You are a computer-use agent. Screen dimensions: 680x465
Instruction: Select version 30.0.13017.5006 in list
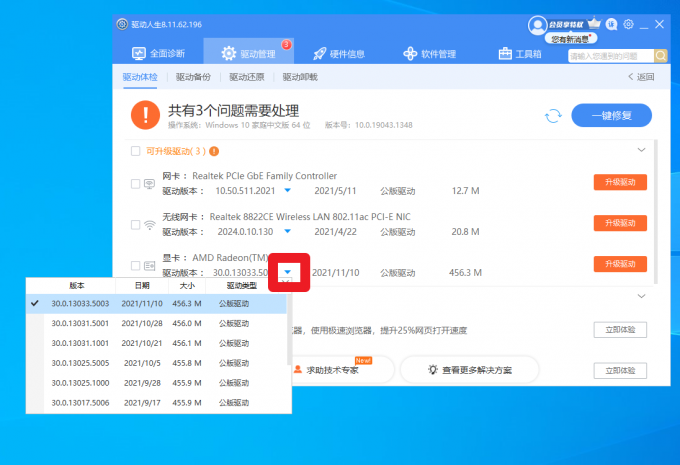coord(157,403)
